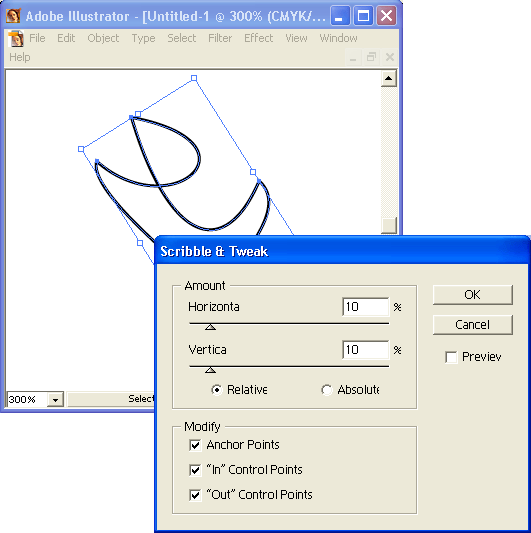This screenshot has width=531, height=533.
Task: Click OK in Scribble & Tweak dialog
Action: point(473,295)
